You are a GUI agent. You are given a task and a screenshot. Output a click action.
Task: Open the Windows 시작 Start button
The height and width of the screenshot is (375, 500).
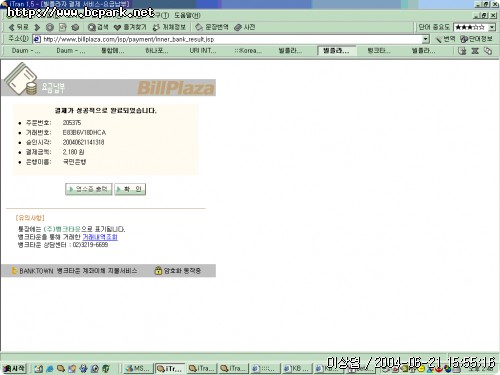(x=14, y=368)
